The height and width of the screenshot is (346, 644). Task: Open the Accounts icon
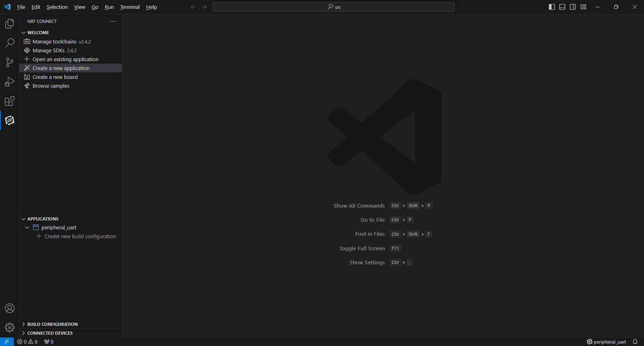tap(10, 308)
